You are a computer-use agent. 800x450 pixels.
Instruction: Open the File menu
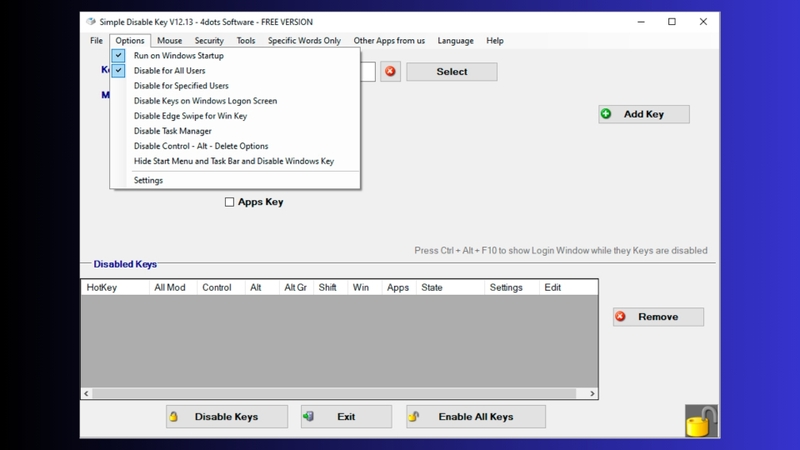click(x=96, y=40)
